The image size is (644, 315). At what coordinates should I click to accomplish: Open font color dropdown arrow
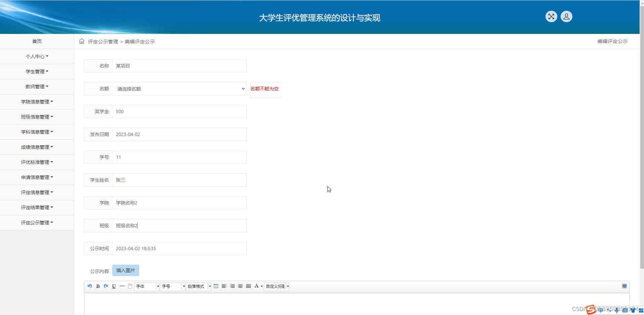261,286
